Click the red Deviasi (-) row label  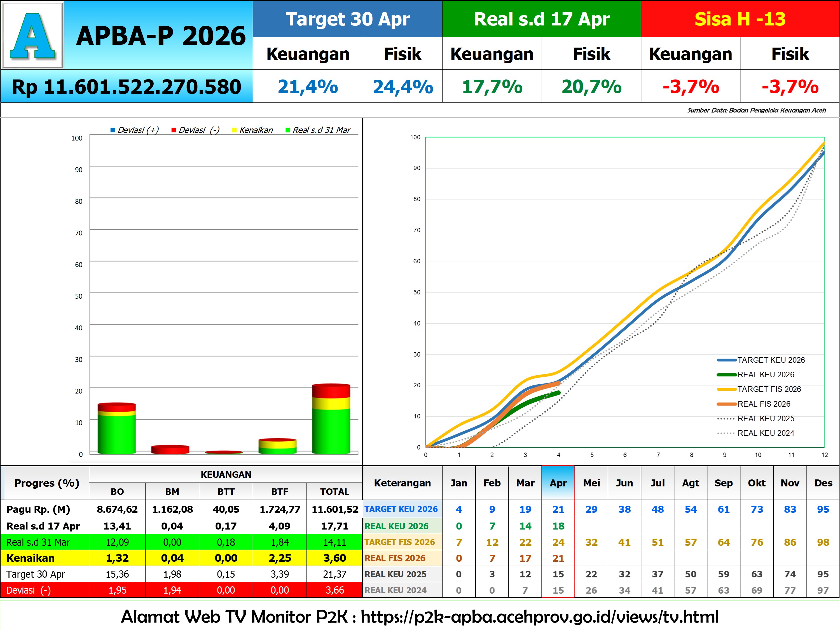[29, 590]
